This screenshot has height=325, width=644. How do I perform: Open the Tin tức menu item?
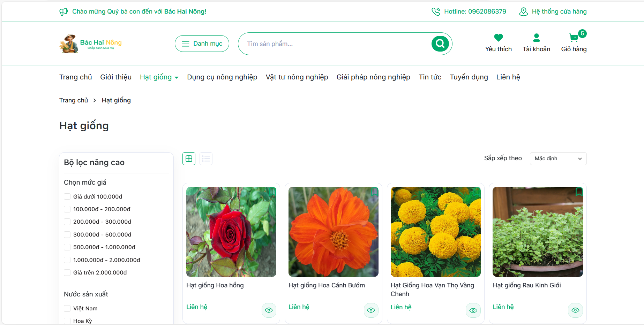tap(430, 77)
